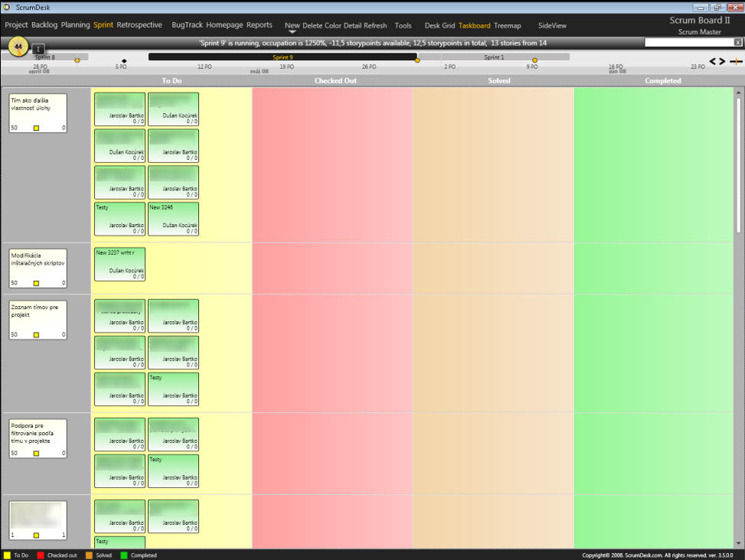
Task: Click the New toolbar command
Action: tap(292, 25)
